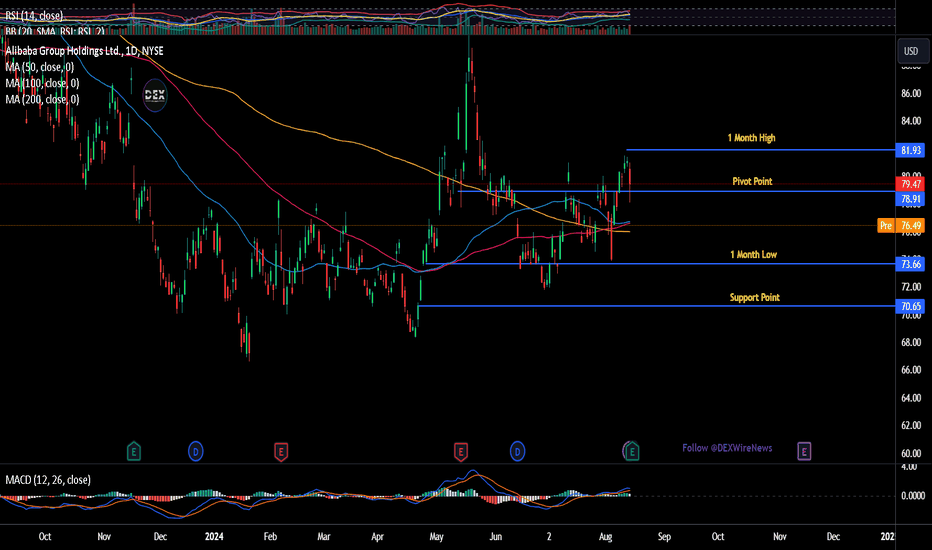Click the Apr label on the time axis
This screenshot has width=932, height=550.
[x=377, y=536]
